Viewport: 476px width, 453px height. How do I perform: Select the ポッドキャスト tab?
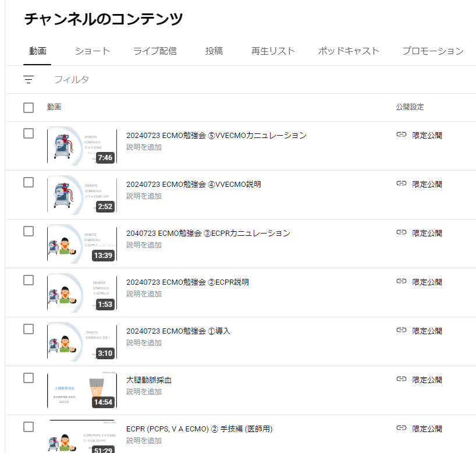point(349,51)
